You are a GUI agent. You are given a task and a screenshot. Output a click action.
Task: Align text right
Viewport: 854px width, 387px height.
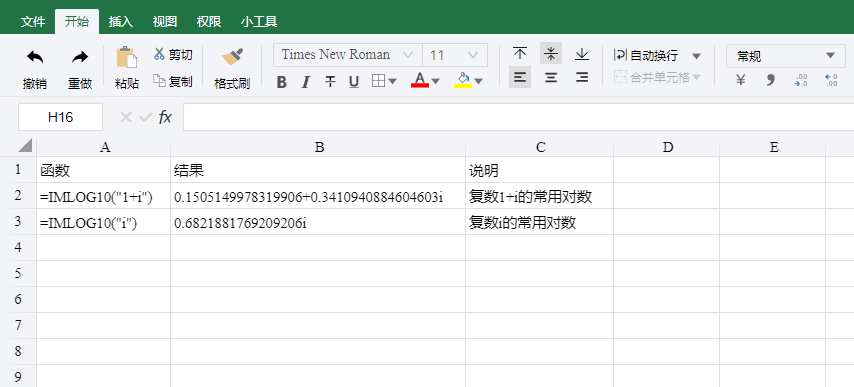pyautogui.click(x=582, y=77)
